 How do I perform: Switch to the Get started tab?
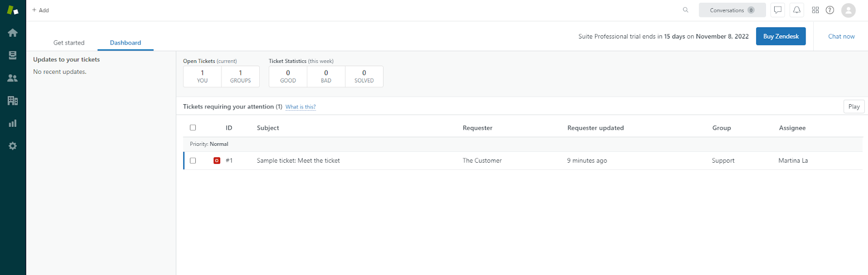69,42
